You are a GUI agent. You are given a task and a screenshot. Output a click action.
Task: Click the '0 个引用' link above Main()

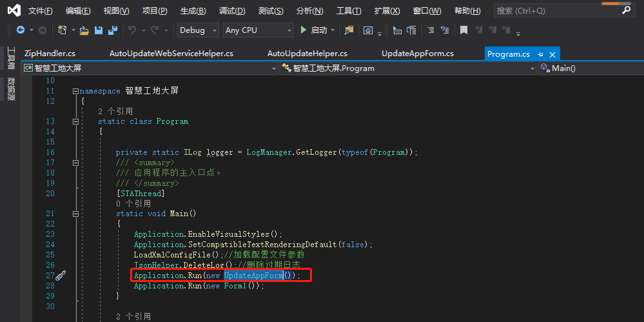133,203
